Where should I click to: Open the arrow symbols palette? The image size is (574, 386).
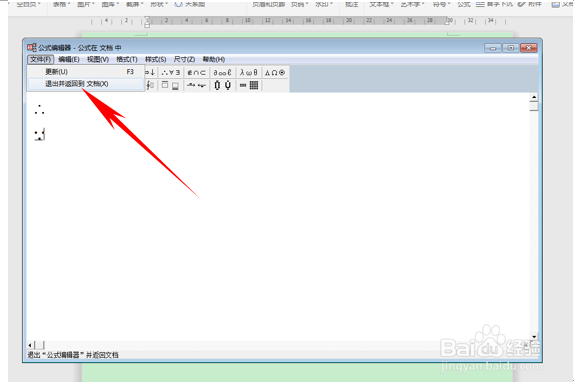[x=151, y=73]
